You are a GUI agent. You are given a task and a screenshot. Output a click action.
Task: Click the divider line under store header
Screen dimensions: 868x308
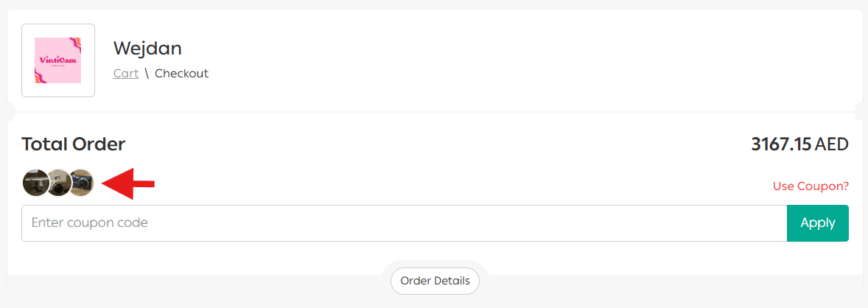coord(435,112)
